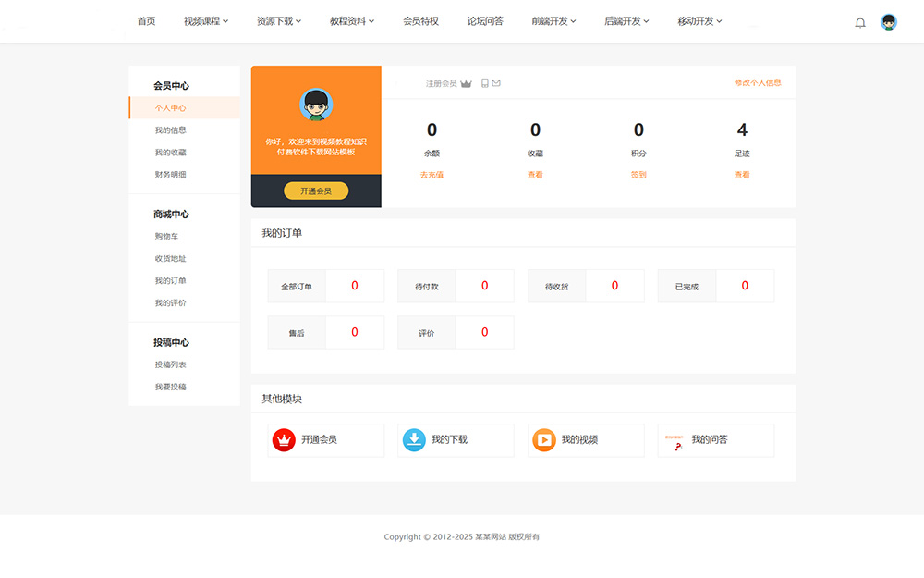Click the orange 我的视频 play icon
The width and height of the screenshot is (924, 578).
544,440
